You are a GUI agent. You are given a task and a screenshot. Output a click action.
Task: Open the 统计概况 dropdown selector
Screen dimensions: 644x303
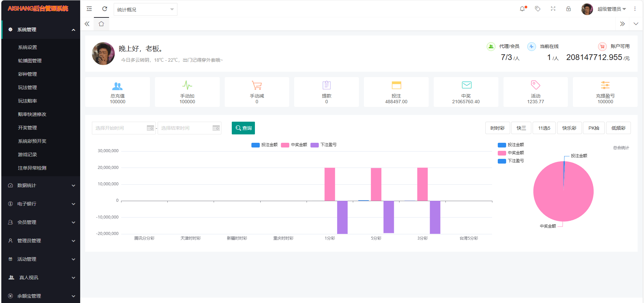[x=145, y=10]
